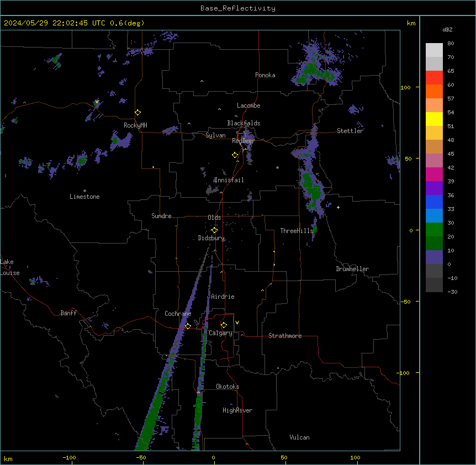Screen dimensions: 476x465
Task: Select the yellow diamond marker between Olds and Didsbury
Action: pos(215,230)
